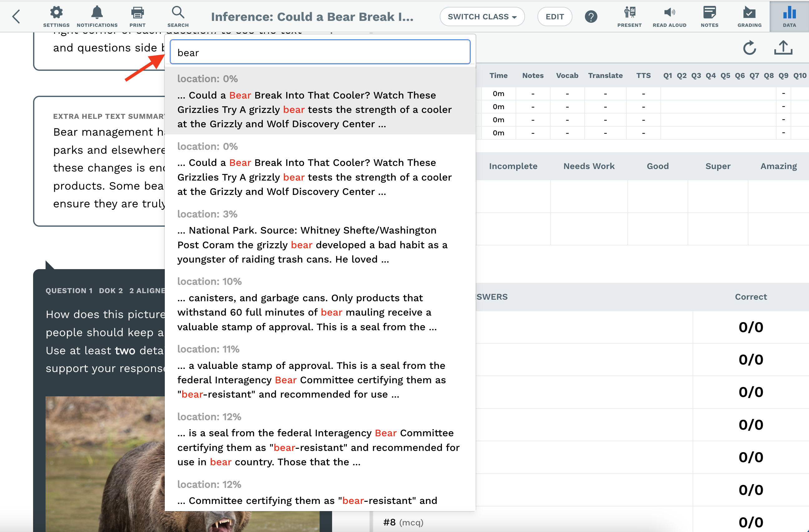This screenshot has height=532, width=809.
Task: Select the Data tab
Action: [x=789, y=16]
